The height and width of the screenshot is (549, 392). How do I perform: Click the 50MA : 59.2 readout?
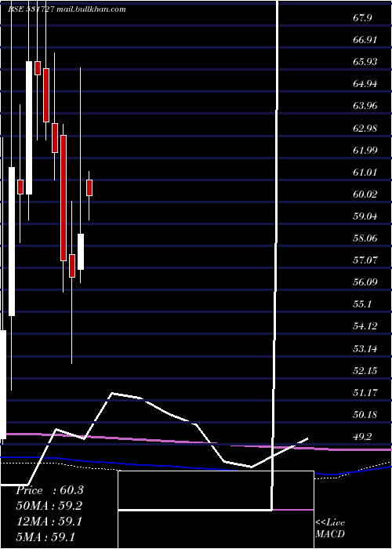(49, 506)
